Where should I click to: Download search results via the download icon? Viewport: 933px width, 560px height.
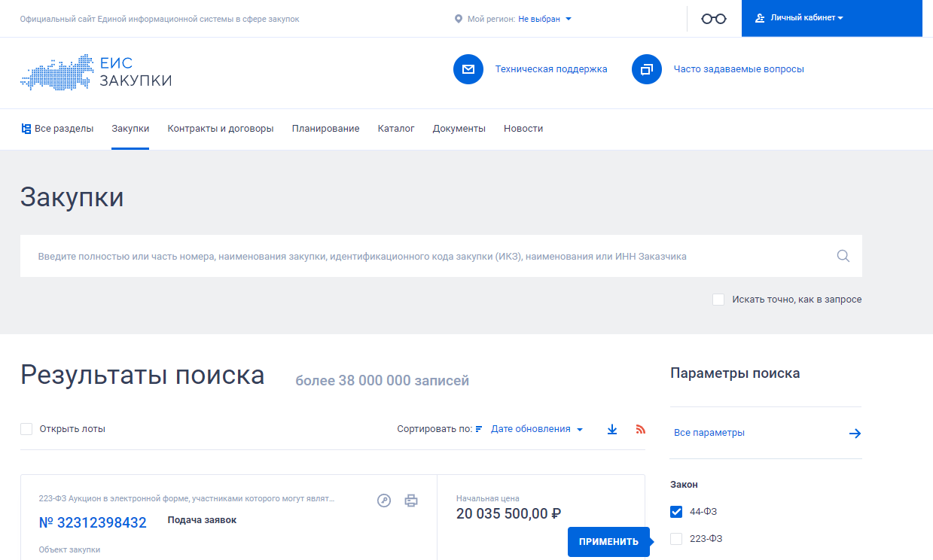coord(611,428)
